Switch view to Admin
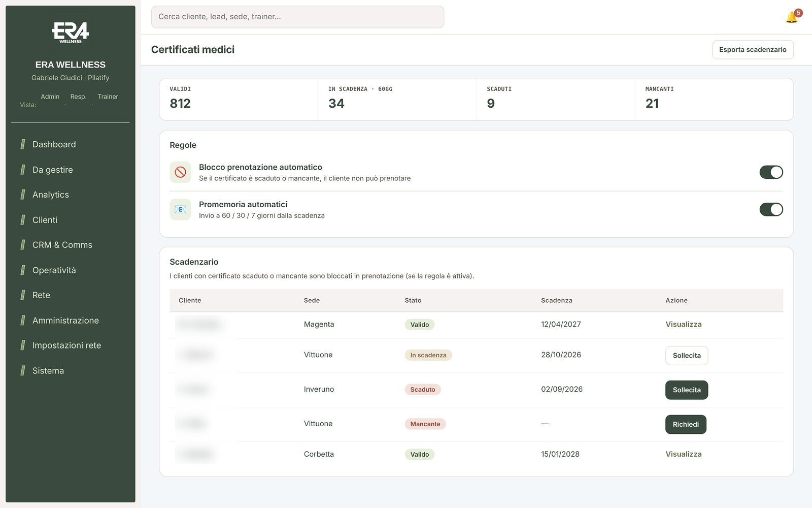This screenshot has width=812, height=508. (x=50, y=97)
